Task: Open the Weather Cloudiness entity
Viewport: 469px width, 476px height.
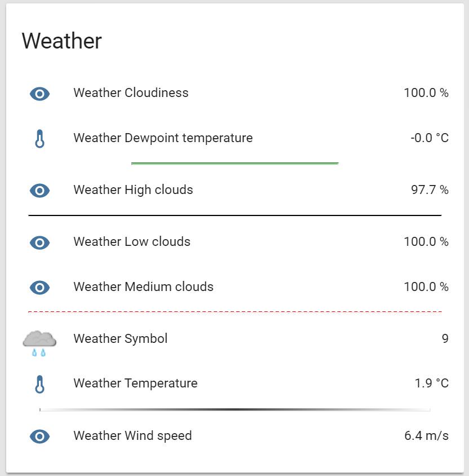Action: 131,93
